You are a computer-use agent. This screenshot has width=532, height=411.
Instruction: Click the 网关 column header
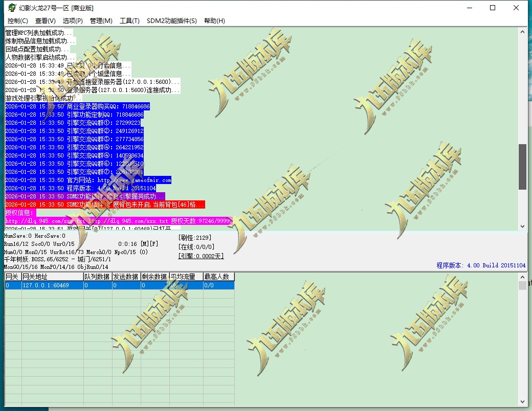pyautogui.click(x=13, y=277)
